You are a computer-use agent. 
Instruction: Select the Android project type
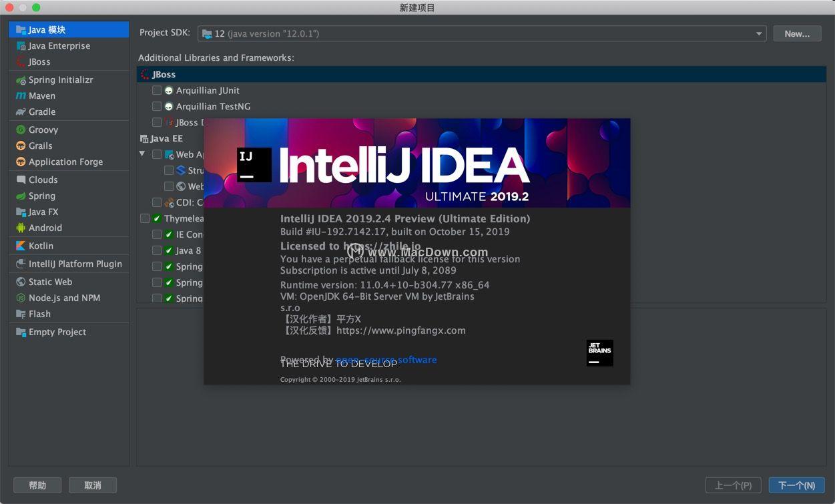pyautogui.click(x=69, y=228)
